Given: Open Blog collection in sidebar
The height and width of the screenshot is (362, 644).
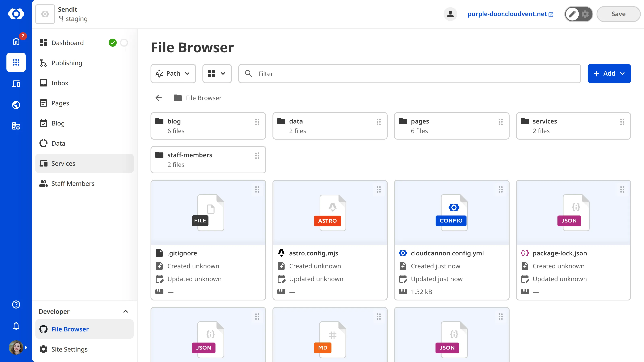Looking at the screenshot, I should pyautogui.click(x=85, y=123).
